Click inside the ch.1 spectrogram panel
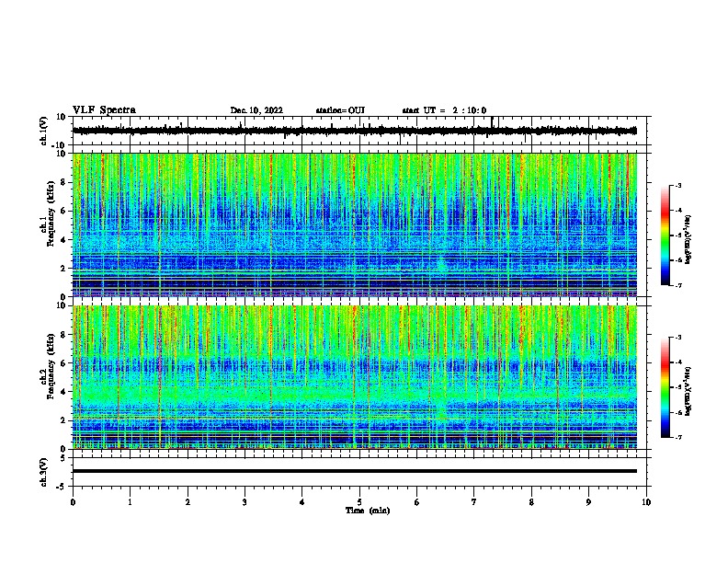Image resolution: width=728 pixels, height=563 pixels. pos(355,224)
